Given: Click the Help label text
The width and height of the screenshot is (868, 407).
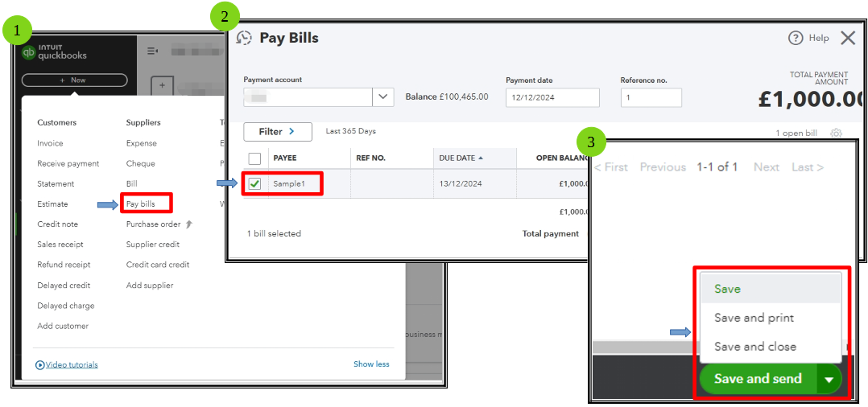Looking at the screenshot, I should (819, 38).
